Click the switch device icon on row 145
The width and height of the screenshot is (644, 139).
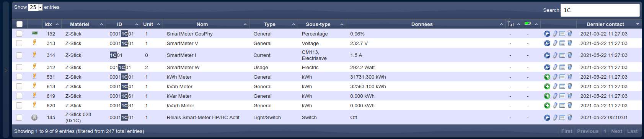pos(34,118)
